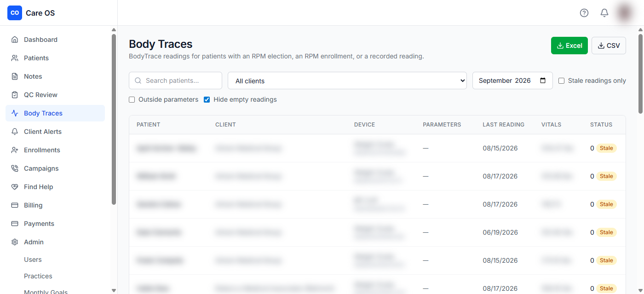Image resolution: width=644 pixels, height=294 pixels.
Task: Open Patients page in sidebar
Action: [55, 58]
